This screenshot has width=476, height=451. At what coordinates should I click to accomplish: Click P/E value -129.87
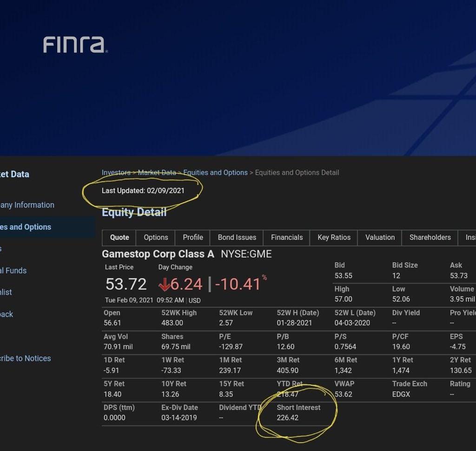tap(231, 346)
